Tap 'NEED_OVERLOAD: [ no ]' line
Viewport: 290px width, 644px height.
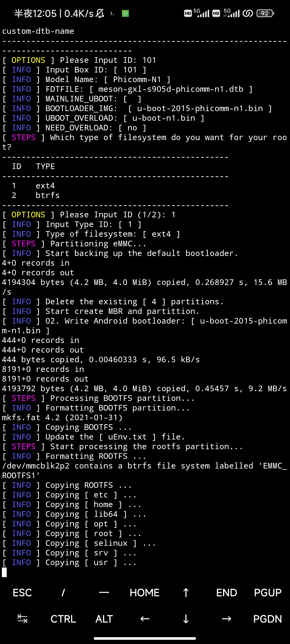pyautogui.click(x=74, y=128)
